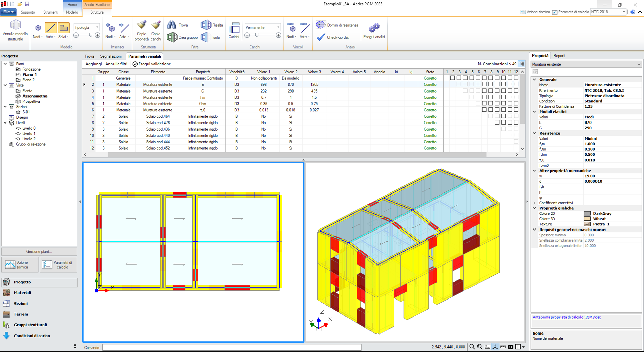Click the DarkGray Colore 2D swatch
Image resolution: width=644 pixels, height=352 pixels.
tap(587, 213)
